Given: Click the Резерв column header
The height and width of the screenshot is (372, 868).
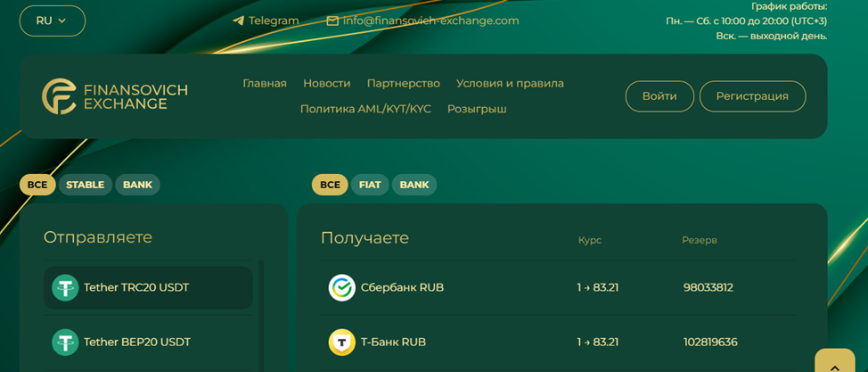Looking at the screenshot, I should coord(700,241).
